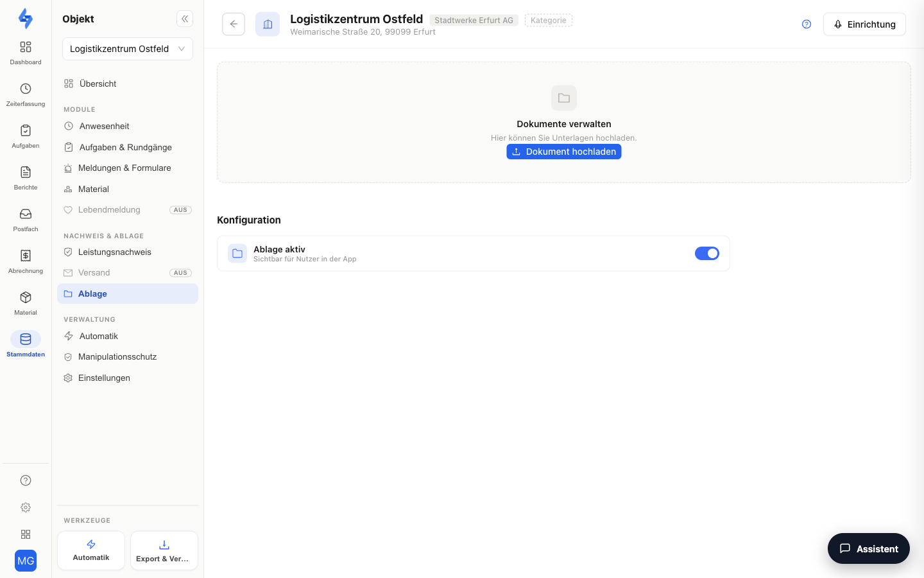Click the app logo at top left

tap(26, 19)
